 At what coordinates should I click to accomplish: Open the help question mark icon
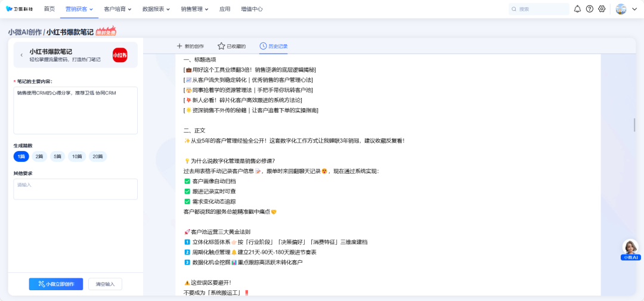(x=590, y=9)
